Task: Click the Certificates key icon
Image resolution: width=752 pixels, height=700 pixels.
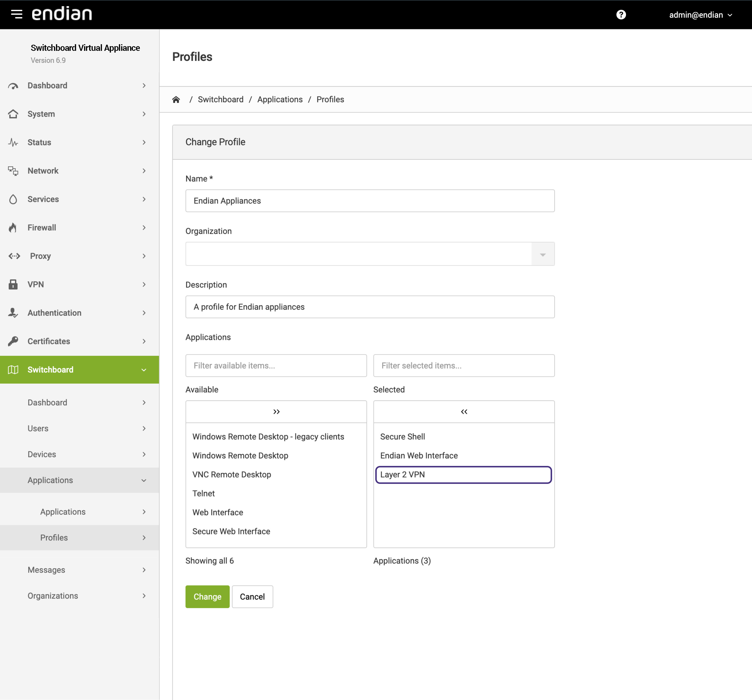Action: point(13,341)
